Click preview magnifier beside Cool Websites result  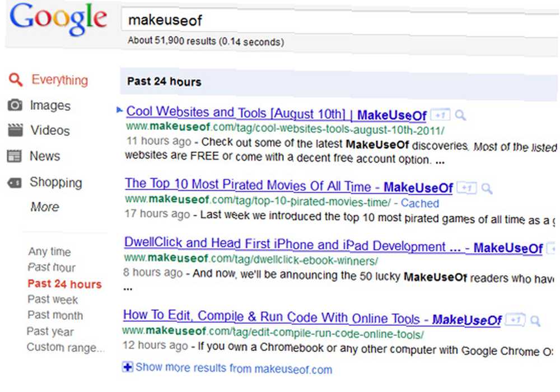460,115
